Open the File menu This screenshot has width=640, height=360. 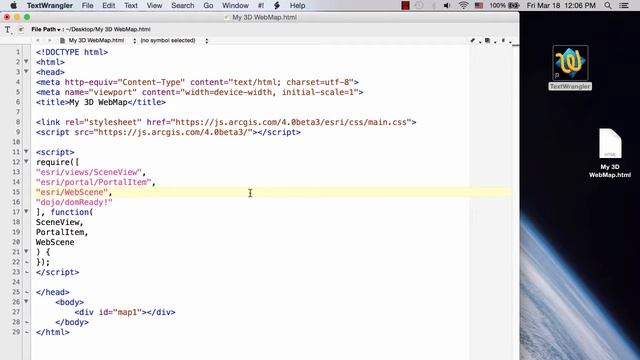pos(87,5)
